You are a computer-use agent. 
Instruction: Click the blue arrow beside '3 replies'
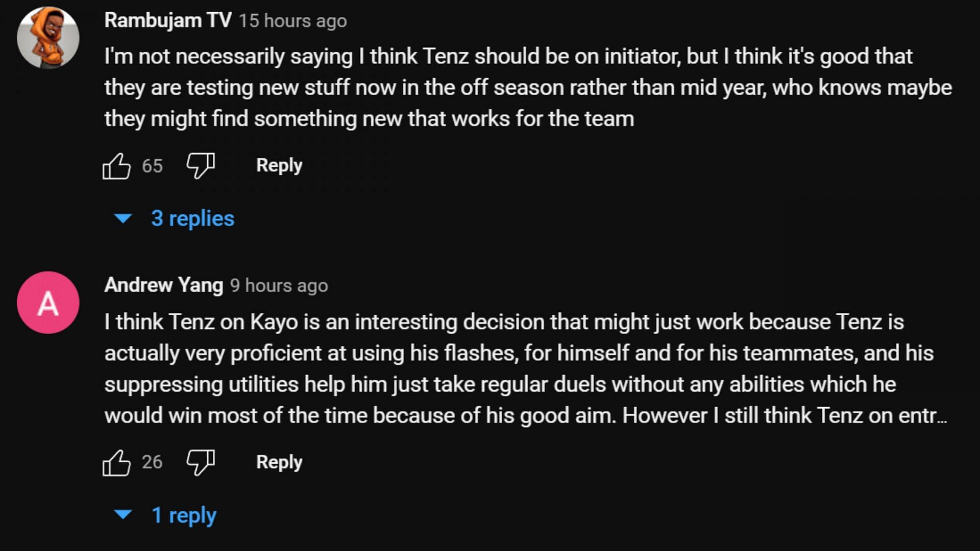[x=123, y=218]
